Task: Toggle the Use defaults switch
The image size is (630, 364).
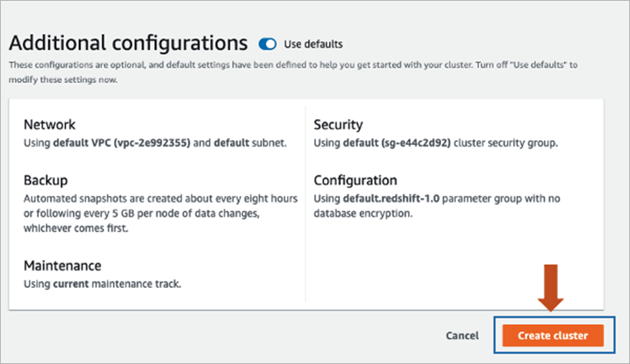Action: click(x=268, y=44)
